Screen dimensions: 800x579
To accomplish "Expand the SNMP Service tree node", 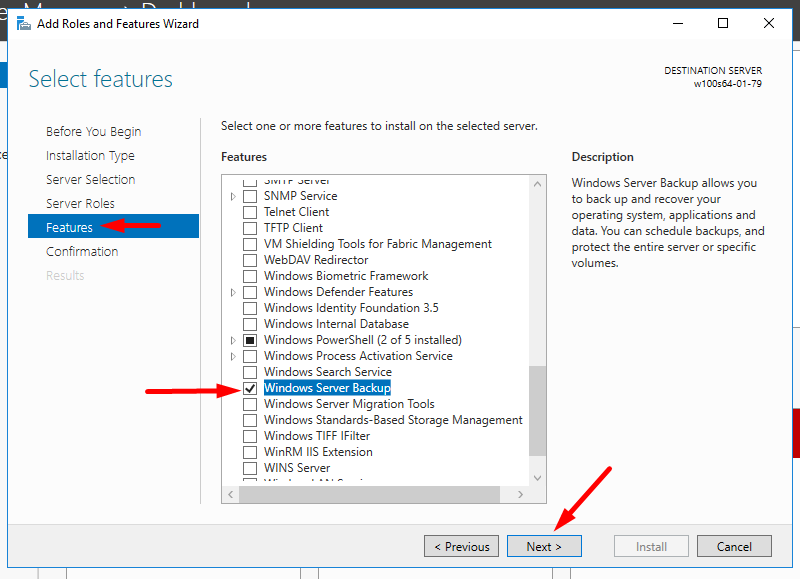I will [234, 196].
